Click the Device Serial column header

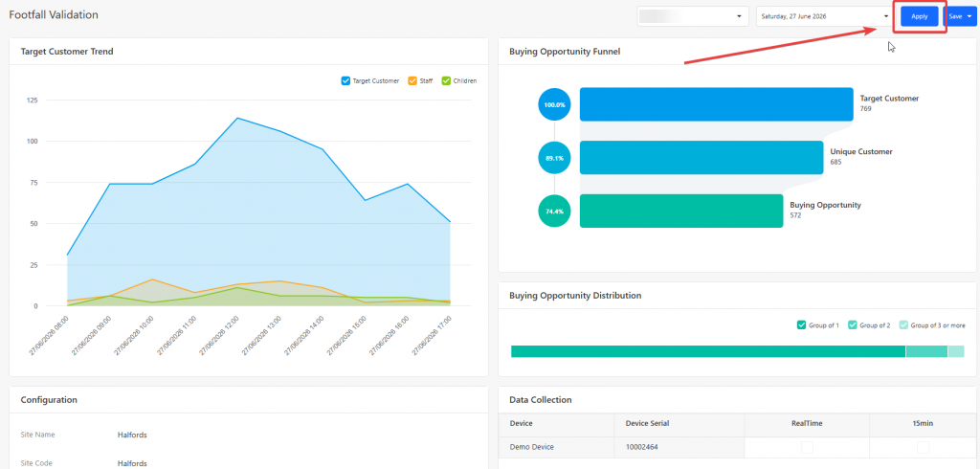(648, 423)
